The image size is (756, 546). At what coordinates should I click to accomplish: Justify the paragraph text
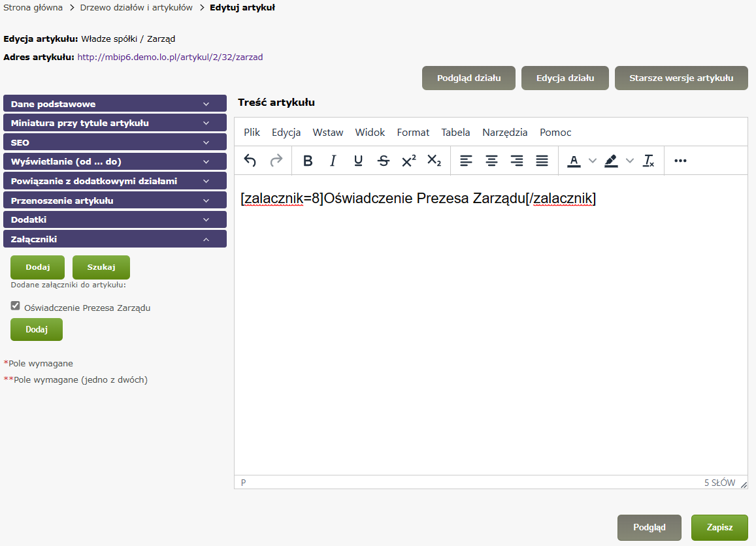click(x=542, y=161)
